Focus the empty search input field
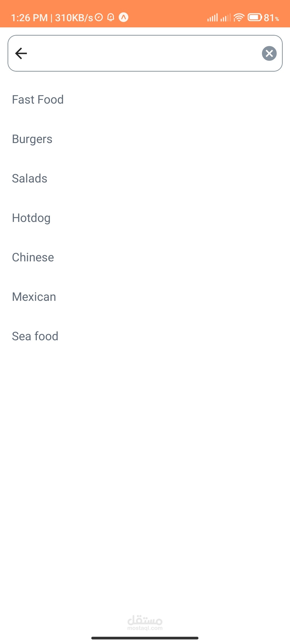Viewport: 290px width, 644px height. click(x=142, y=53)
